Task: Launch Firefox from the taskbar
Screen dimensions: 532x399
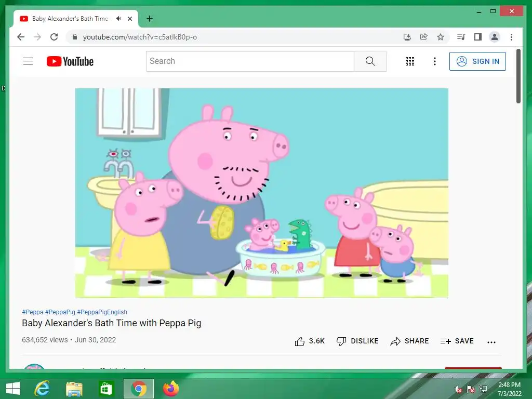Action: tap(170, 389)
